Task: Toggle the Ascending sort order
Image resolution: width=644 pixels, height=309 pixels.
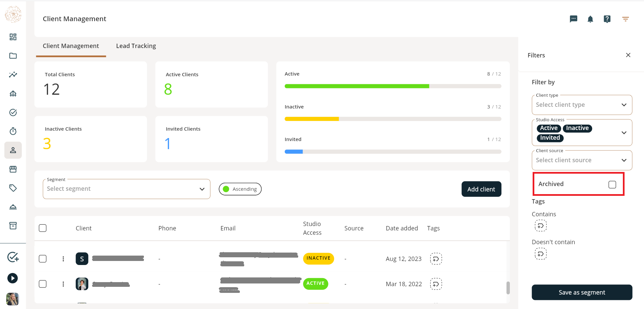Action: 240,189
